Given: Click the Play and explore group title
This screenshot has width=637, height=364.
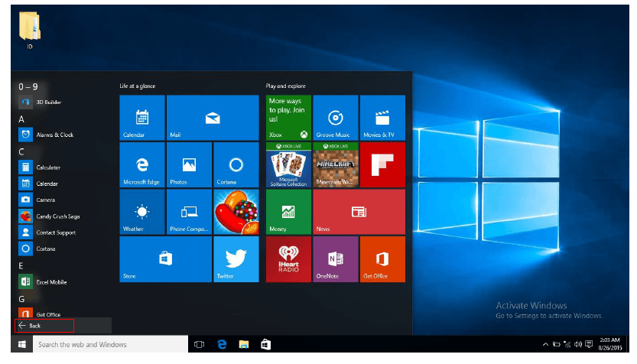Looking at the screenshot, I should point(285,86).
